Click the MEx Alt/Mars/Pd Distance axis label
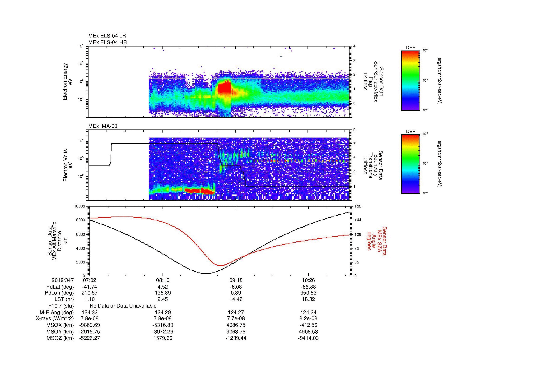The width and height of the screenshot is (555, 392). 57,241
